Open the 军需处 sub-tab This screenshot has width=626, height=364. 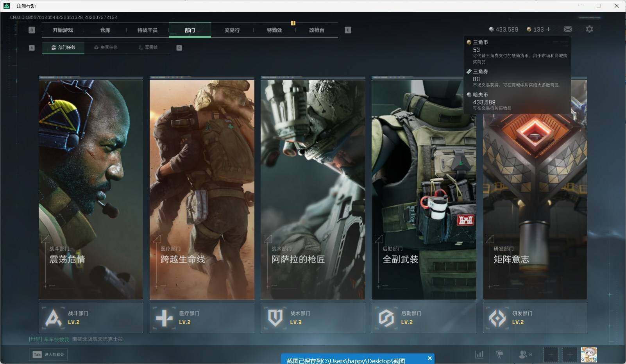click(x=148, y=48)
